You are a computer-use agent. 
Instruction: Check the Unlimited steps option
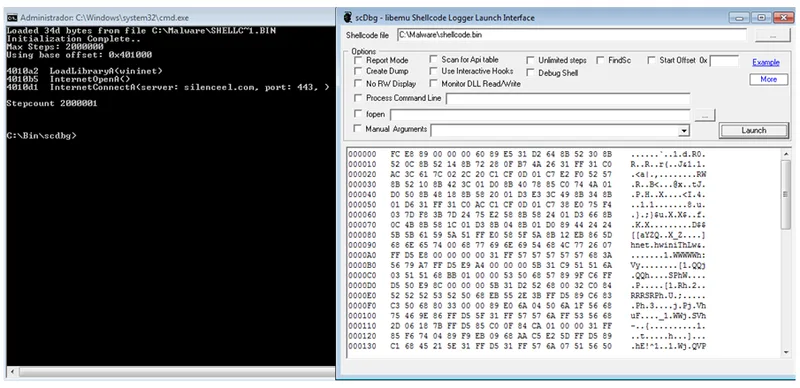coord(530,60)
